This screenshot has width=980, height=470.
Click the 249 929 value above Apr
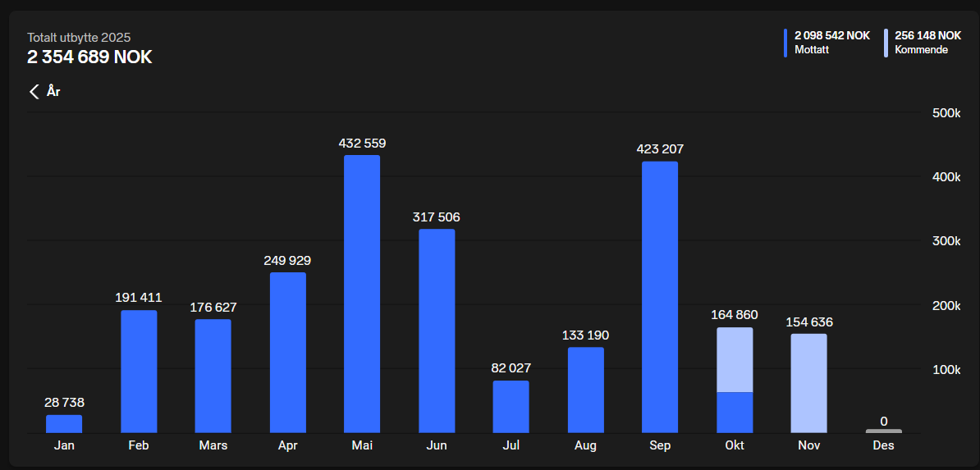(x=287, y=261)
